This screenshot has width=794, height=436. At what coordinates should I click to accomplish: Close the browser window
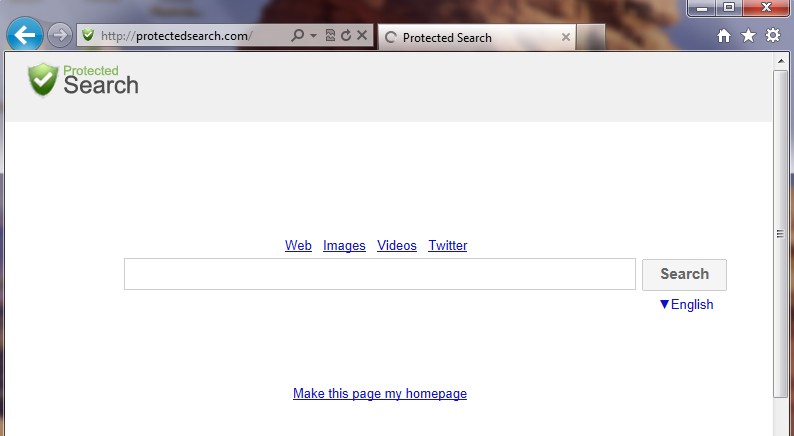point(766,8)
